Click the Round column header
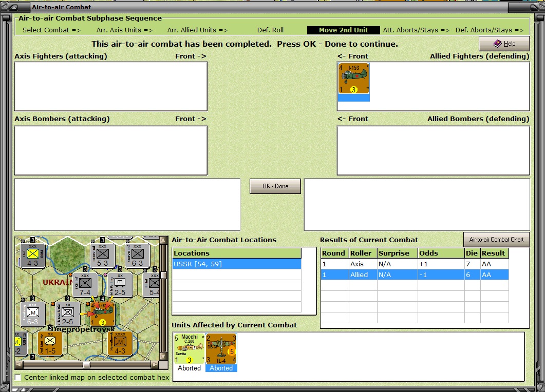 (x=335, y=253)
